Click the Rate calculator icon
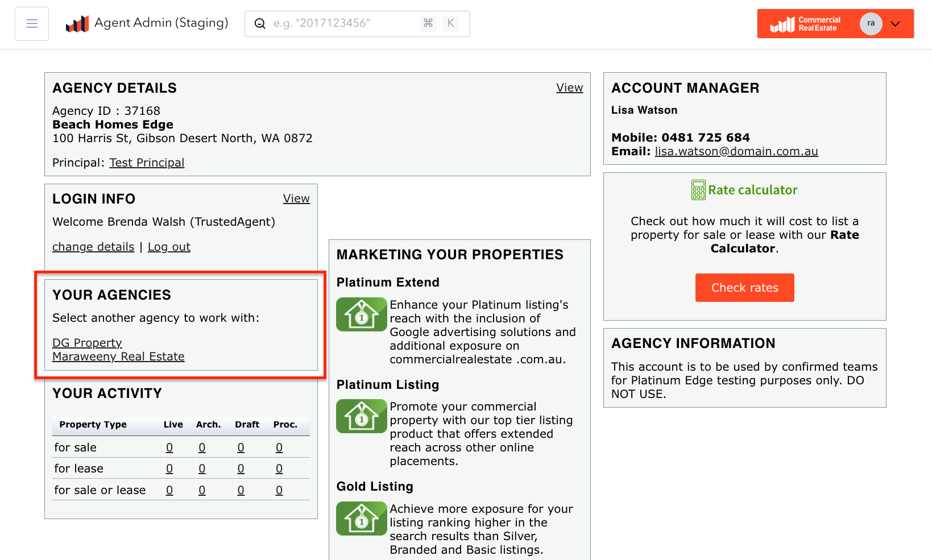932x560 pixels. 698,190
